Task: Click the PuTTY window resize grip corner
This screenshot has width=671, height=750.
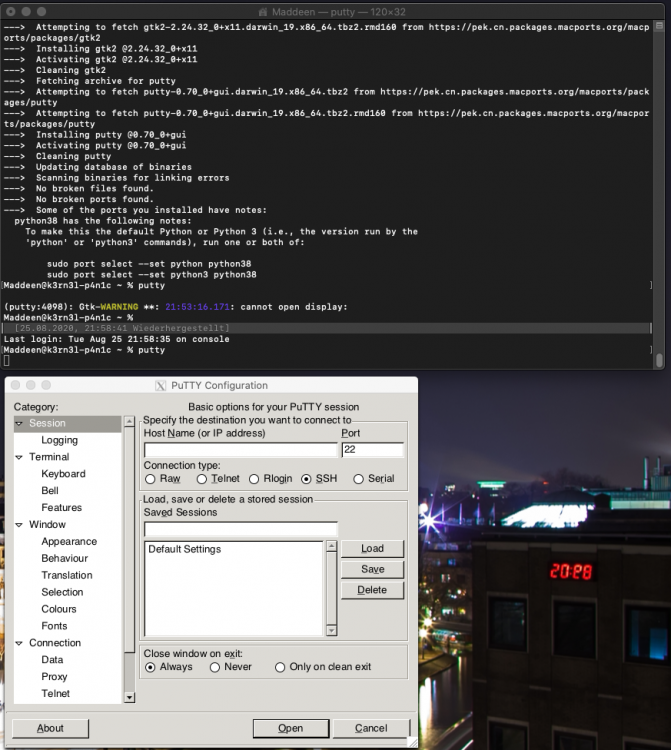Action: pyautogui.click(x=412, y=742)
